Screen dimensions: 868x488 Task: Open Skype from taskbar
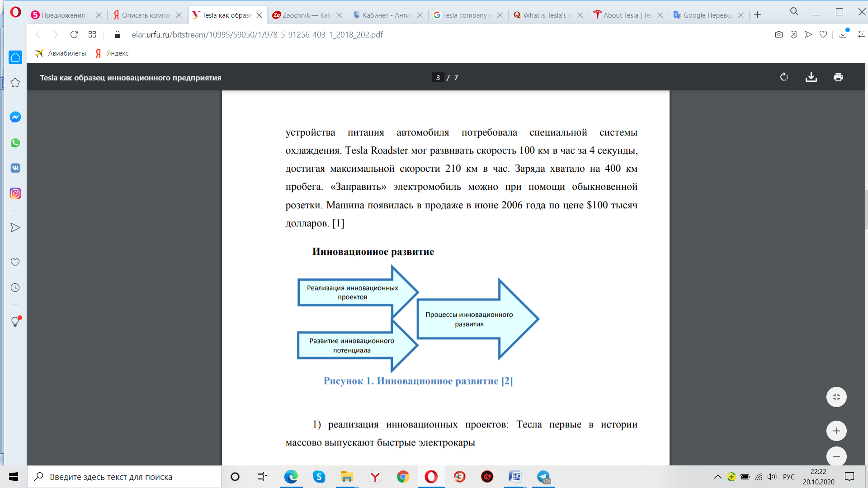coord(319,477)
